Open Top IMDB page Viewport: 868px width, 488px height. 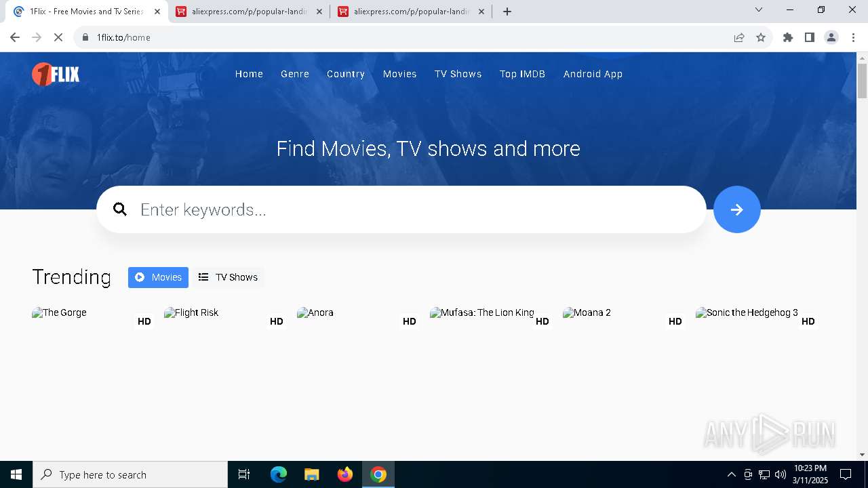pyautogui.click(x=522, y=74)
